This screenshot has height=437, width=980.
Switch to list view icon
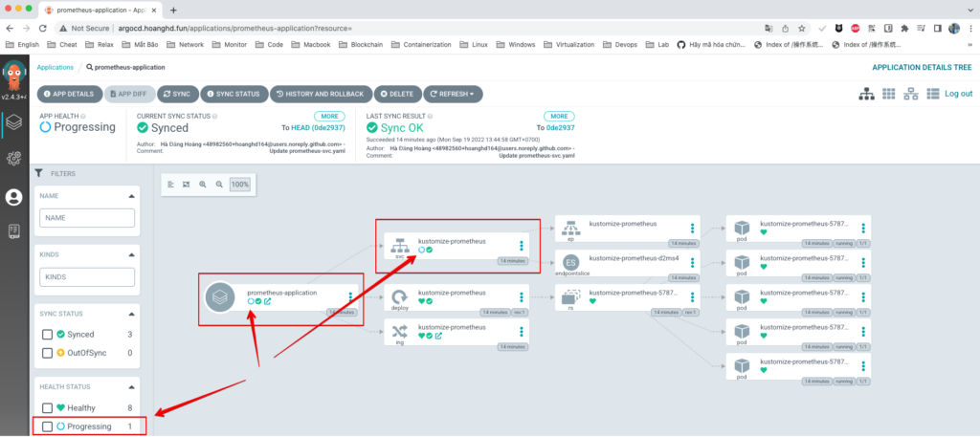point(933,94)
